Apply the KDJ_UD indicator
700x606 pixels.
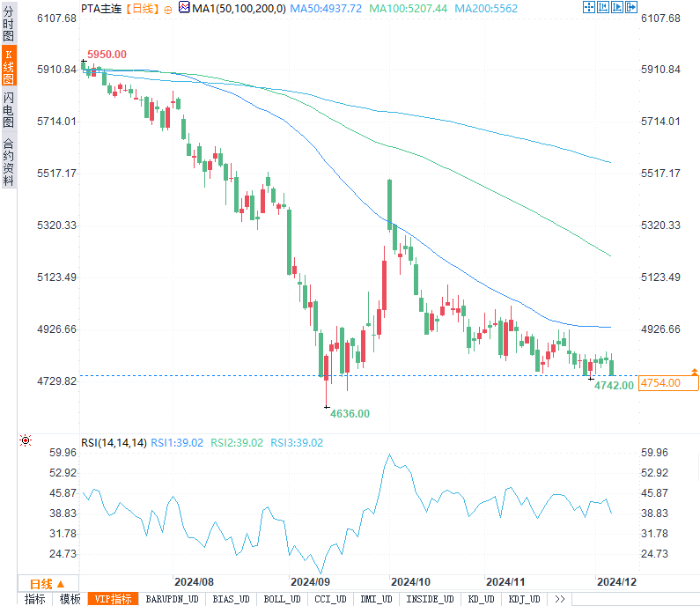(x=523, y=599)
